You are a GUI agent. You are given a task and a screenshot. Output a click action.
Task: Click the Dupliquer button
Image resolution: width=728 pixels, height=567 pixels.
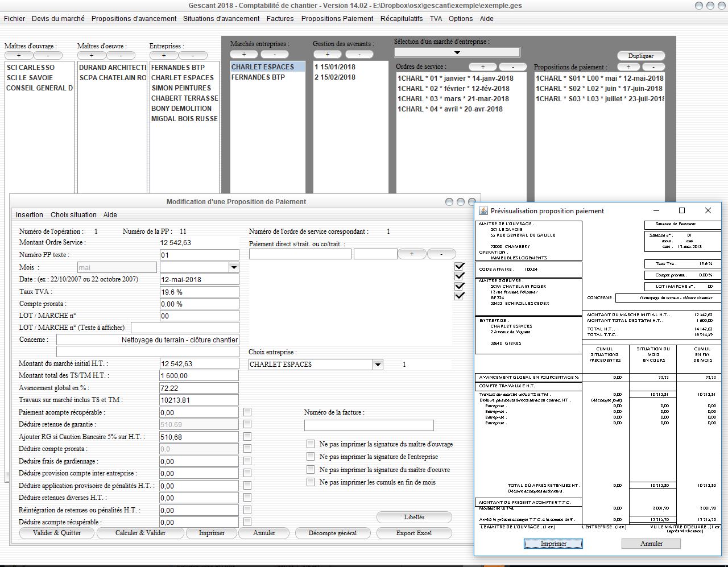(641, 56)
